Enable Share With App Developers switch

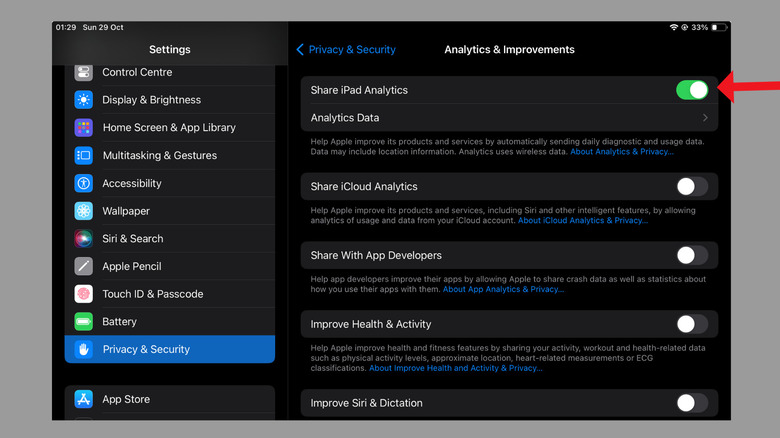692,255
